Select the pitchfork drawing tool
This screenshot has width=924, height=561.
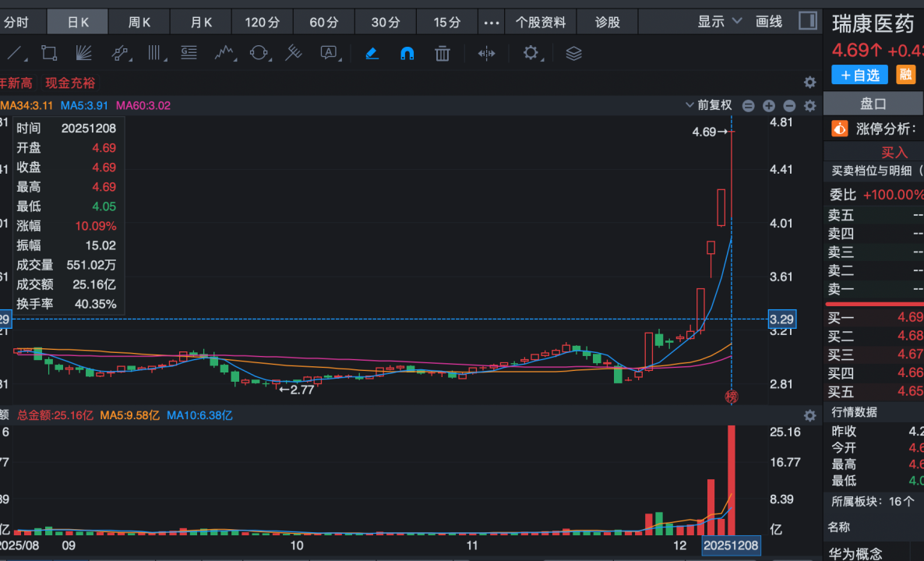pyautogui.click(x=293, y=53)
